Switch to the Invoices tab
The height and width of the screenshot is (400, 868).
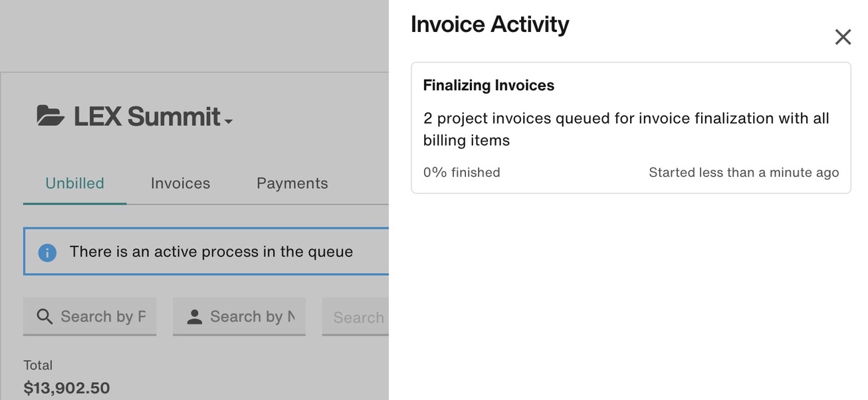pyautogui.click(x=180, y=183)
